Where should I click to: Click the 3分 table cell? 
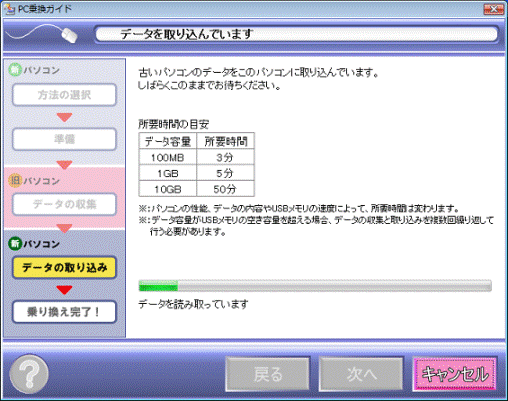click(226, 157)
